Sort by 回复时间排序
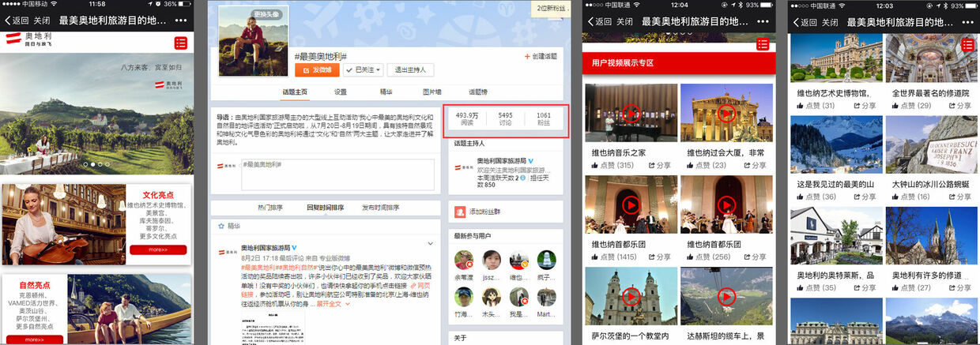The height and width of the screenshot is (345, 980). point(325,207)
